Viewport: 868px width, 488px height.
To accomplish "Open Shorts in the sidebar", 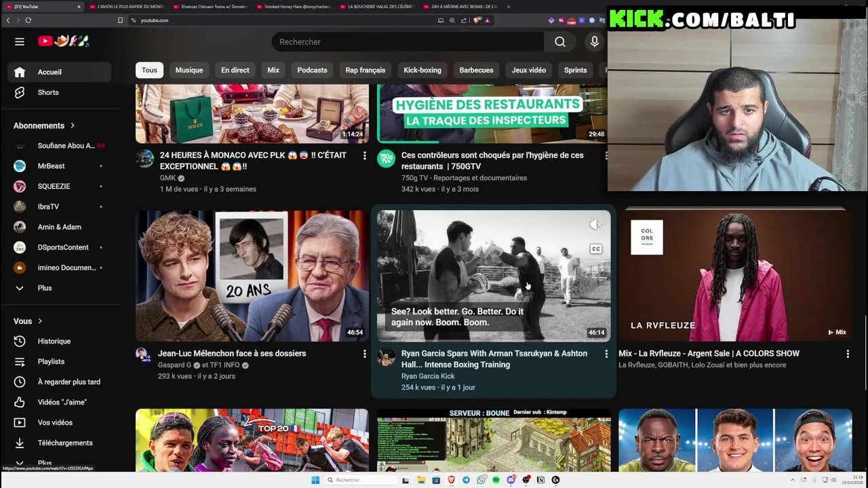I will [x=60, y=92].
